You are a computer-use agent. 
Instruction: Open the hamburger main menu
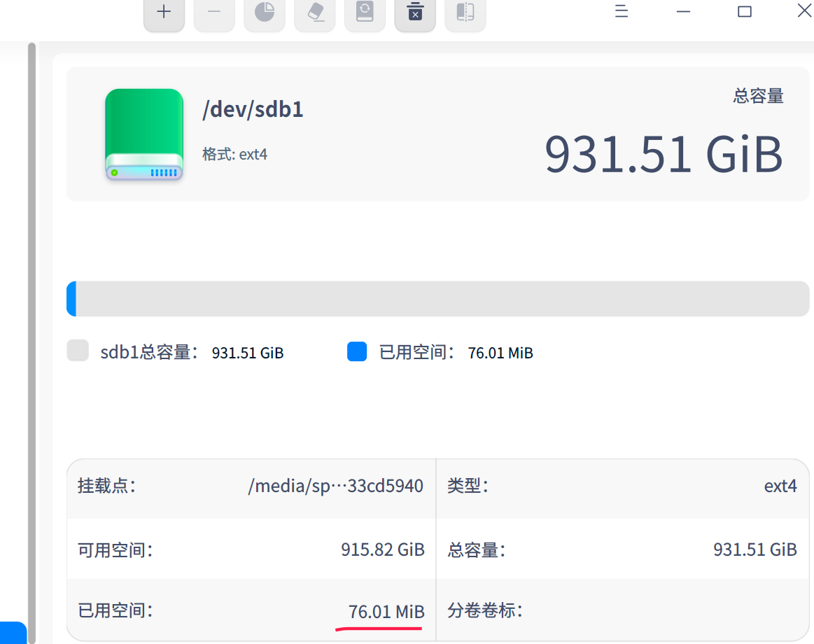(x=622, y=11)
